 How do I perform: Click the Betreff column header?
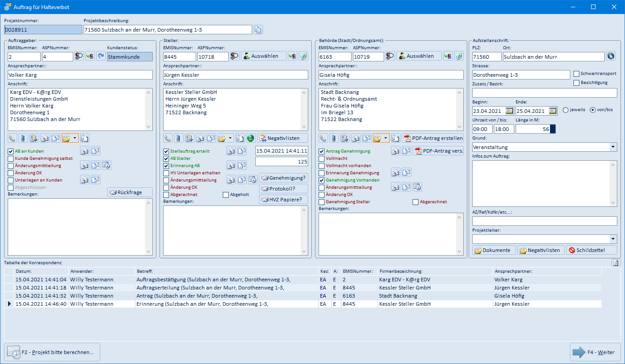pyautogui.click(x=227, y=271)
